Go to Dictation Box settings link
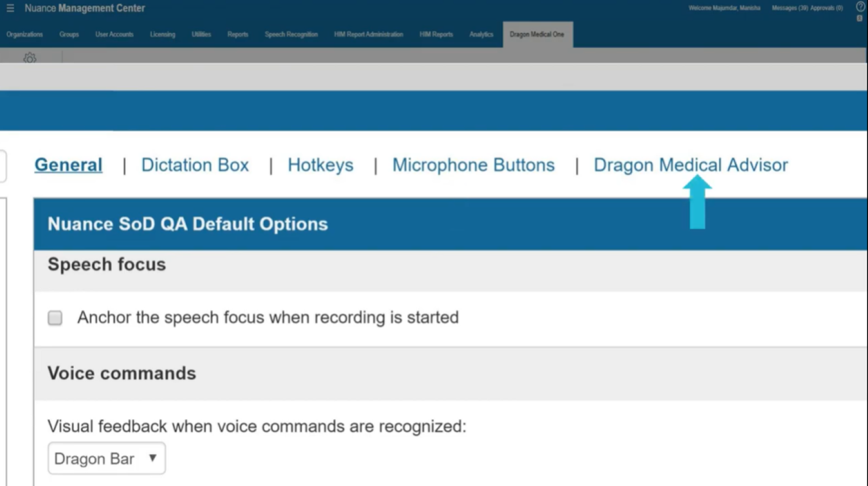868x486 pixels. pyautogui.click(x=195, y=165)
